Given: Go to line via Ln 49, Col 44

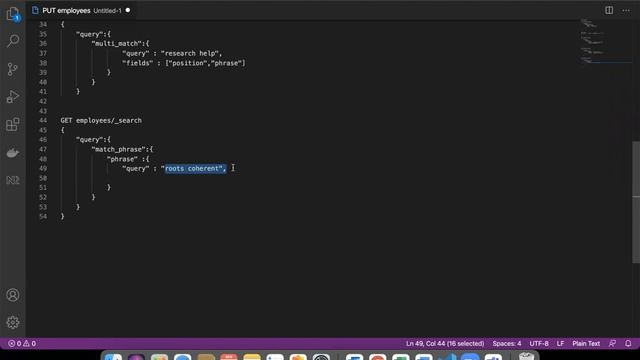Looking at the screenshot, I should point(445,344).
